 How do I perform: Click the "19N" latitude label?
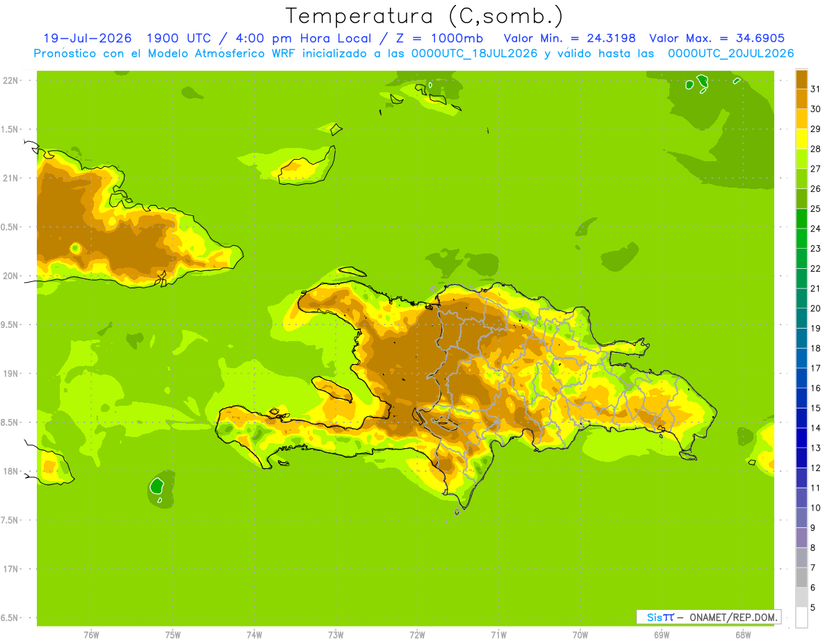[10, 374]
